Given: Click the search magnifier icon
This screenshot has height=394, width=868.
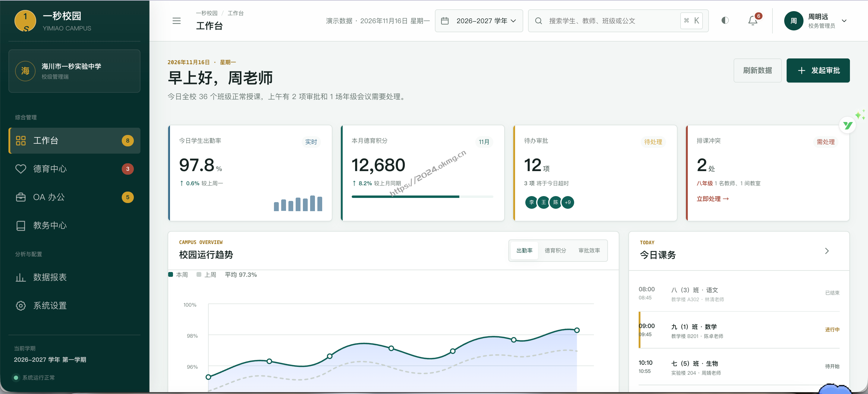Looking at the screenshot, I should (539, 21).
